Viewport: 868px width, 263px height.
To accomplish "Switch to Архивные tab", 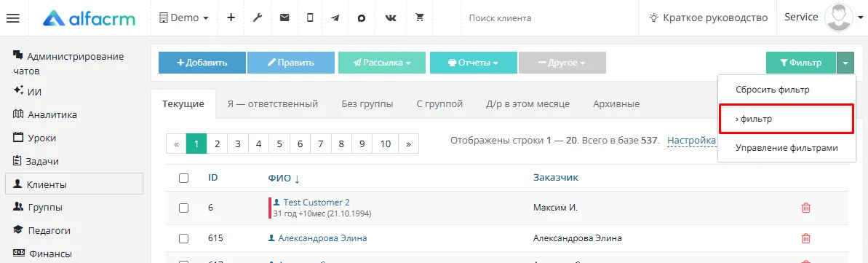I will [x=616, y=103].
